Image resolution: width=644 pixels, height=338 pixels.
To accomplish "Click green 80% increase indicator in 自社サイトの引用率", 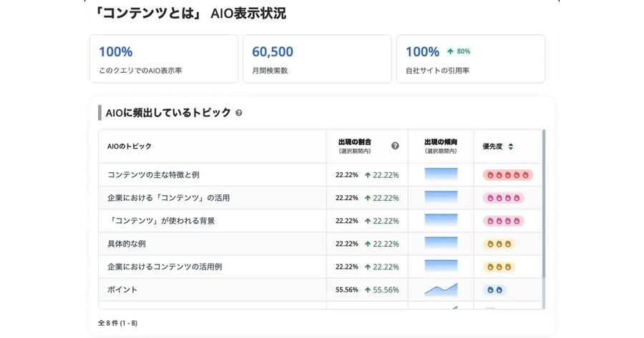I will tap(459, 51).
